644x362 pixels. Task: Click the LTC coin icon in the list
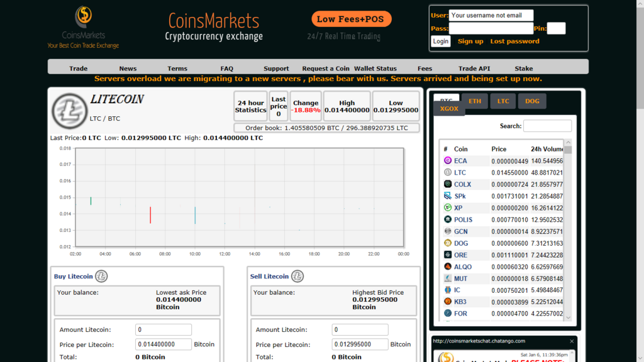[x=448, y=172]
